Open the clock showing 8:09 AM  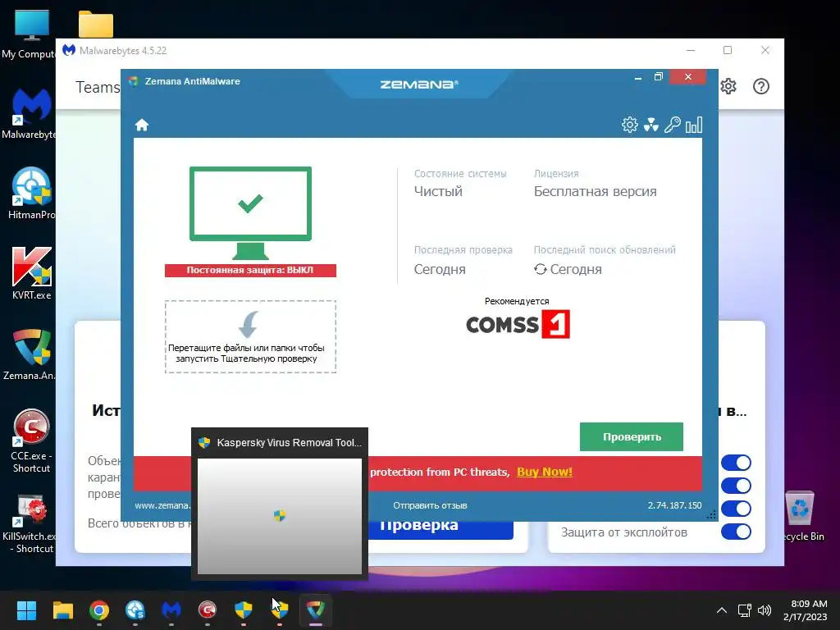(806, 610)
